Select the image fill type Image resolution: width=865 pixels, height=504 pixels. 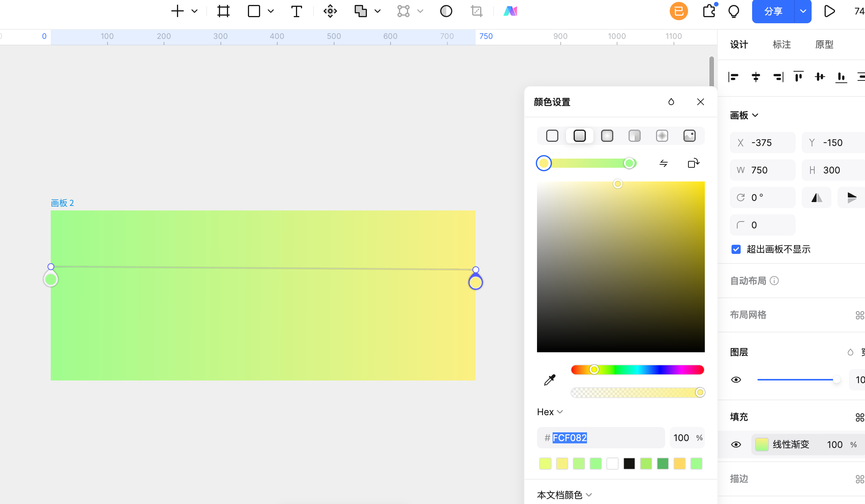690,136
